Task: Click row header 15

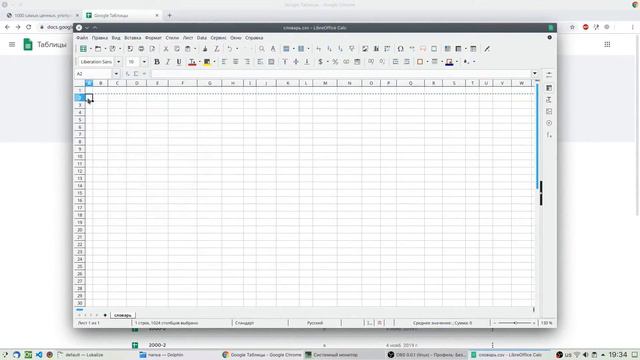Action: click(80, 193)
